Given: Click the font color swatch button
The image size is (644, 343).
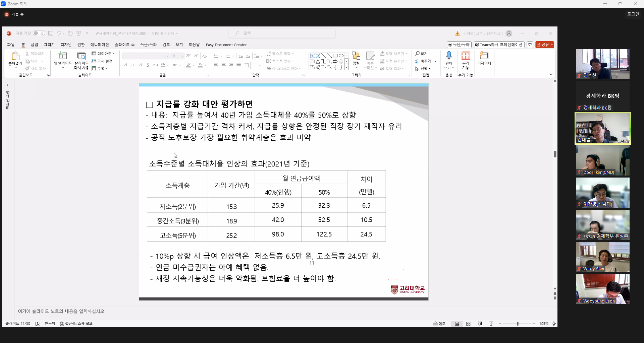Looking at the screenshot, I should pyautogui.click(x=200, y=65).
